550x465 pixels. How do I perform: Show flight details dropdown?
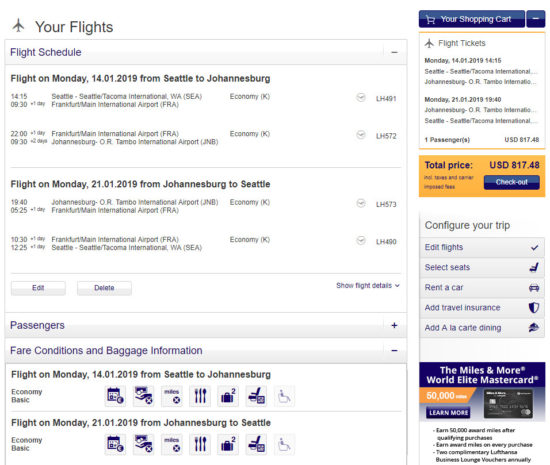coord(368,285)
